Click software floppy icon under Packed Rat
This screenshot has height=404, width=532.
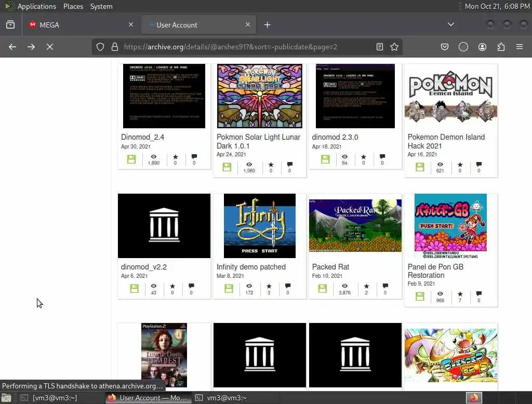323,289
